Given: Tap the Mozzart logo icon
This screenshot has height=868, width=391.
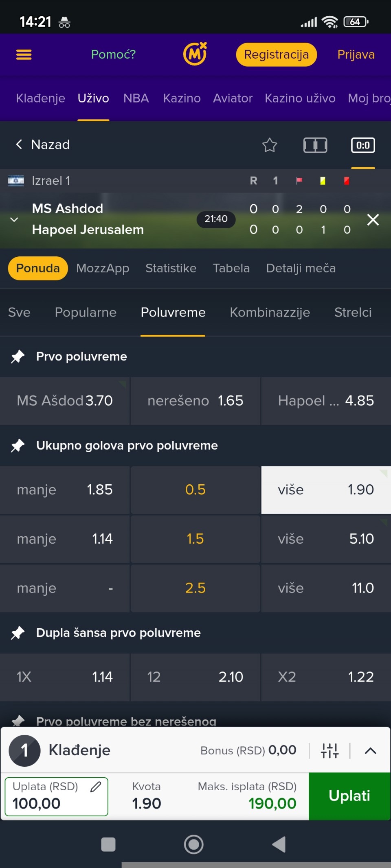Looking at the screenshot, I should (195, 54).
